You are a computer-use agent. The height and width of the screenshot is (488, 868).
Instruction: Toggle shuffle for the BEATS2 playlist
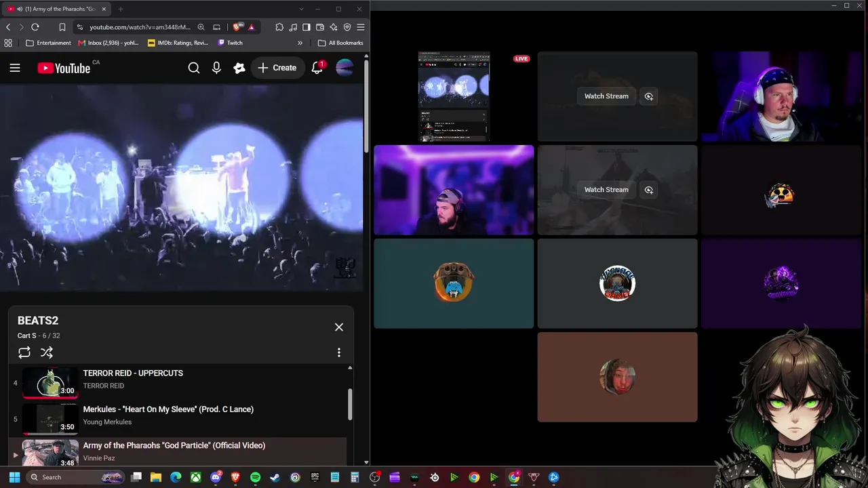[47, 352]
